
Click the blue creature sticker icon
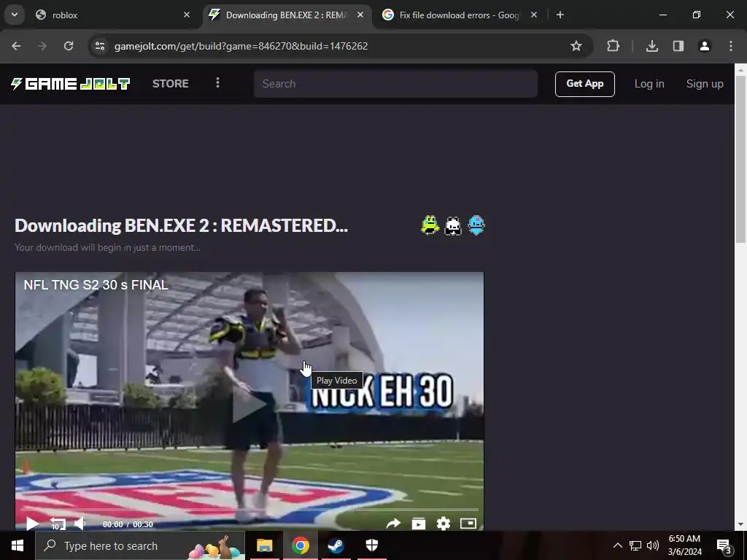tap(476, 225)
